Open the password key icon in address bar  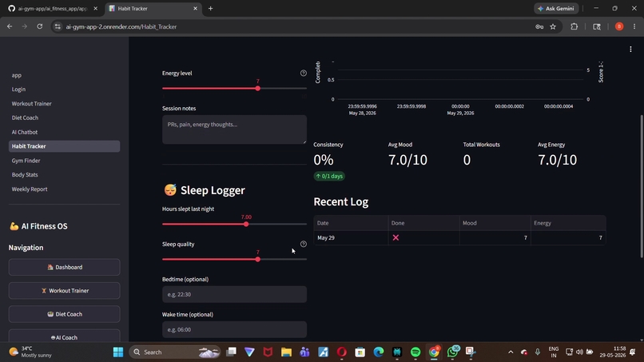[x=539, y=26]
